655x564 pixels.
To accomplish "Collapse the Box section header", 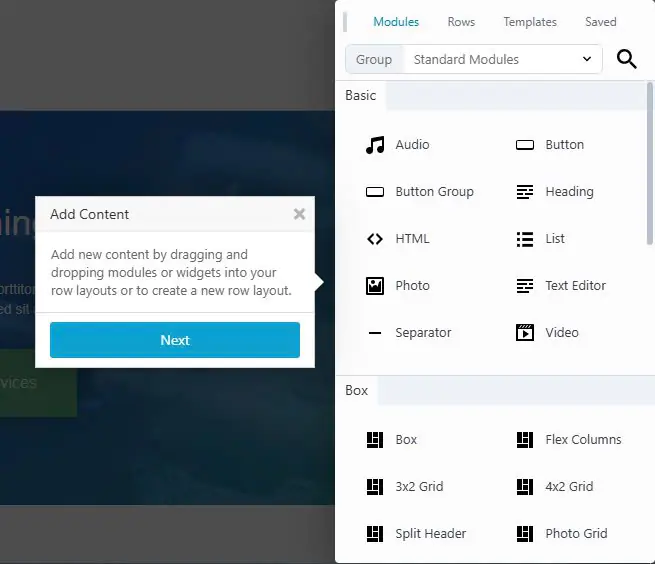I will pos(357,391).
